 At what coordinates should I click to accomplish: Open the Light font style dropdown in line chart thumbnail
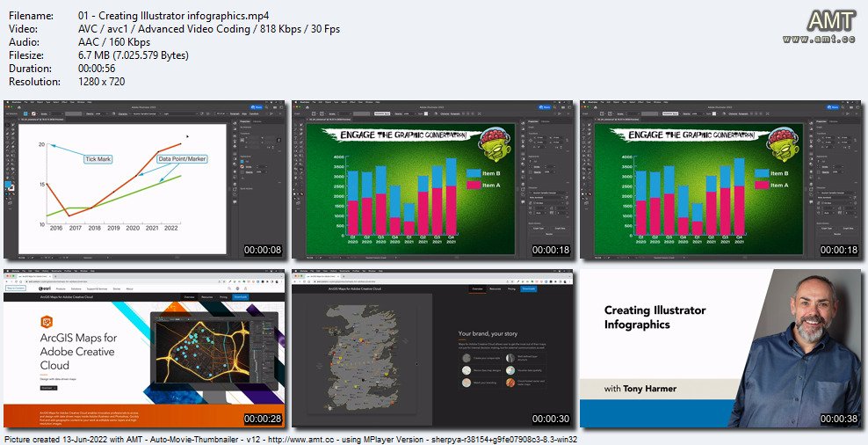(182, 113)
